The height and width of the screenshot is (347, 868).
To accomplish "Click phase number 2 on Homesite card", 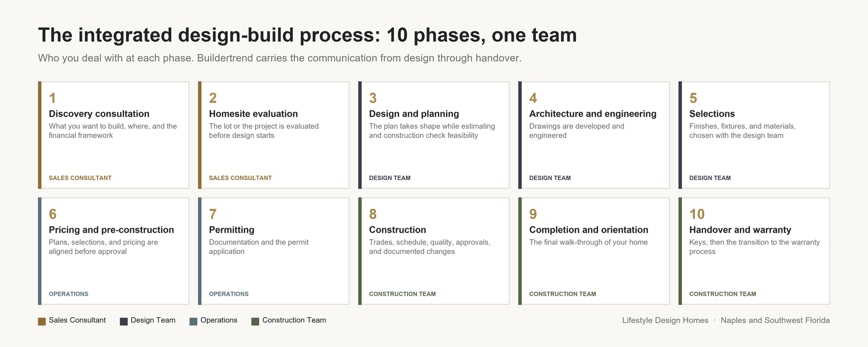I will pyautogui.click(x=213, y=98).
